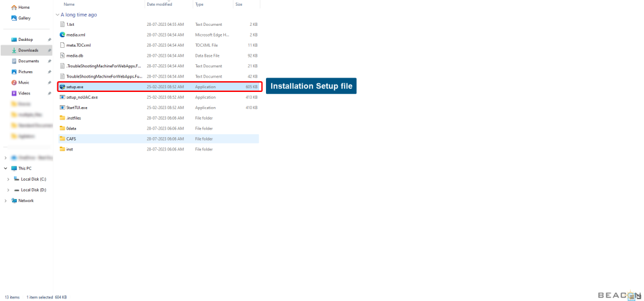
Task: Expand Local Disk (C:) tree node
Action: coord(8,179)
